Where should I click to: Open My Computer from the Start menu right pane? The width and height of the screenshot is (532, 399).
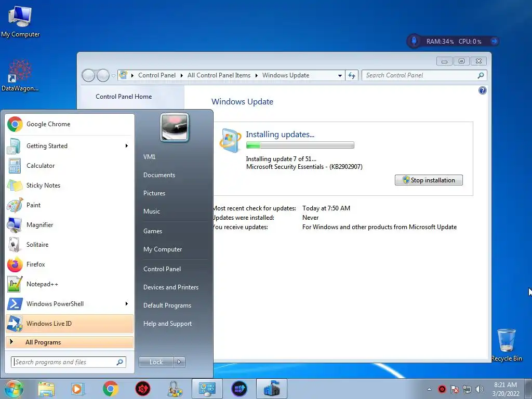click(x=163, y=249)
